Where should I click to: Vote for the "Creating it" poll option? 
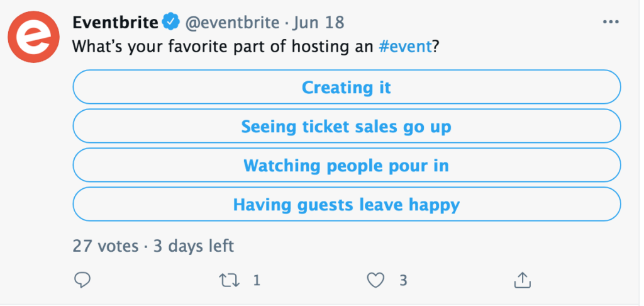347,87
